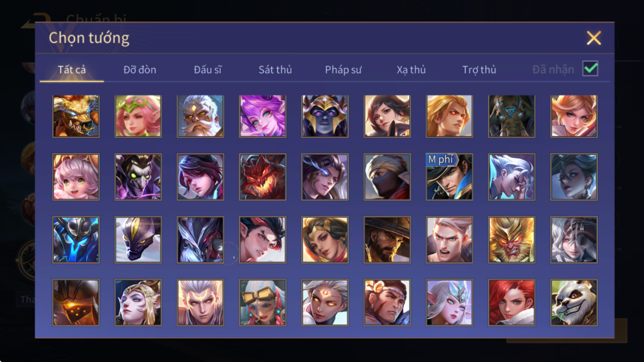Pick the purple-haired girl hero portrait
644x362 pixels.
[x=263, y=116]
